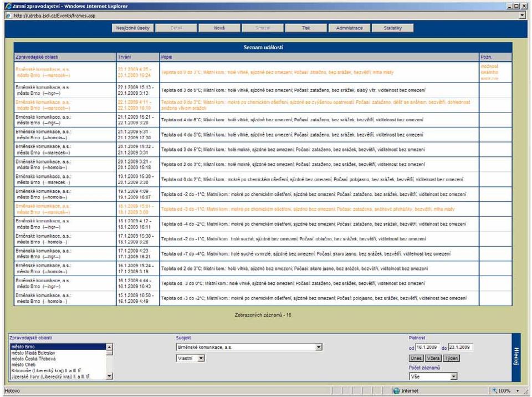Click the event starting 17.1.2009 15:30
Screen dimensions: 532x397
click(263, 239)
